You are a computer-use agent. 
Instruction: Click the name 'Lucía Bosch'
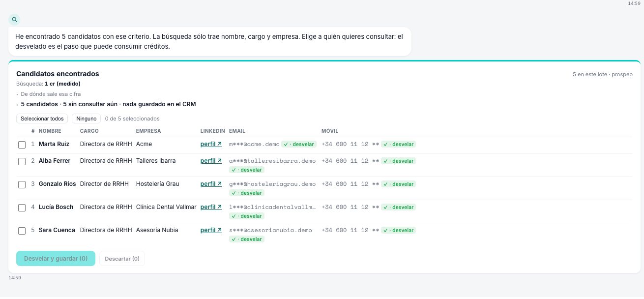pos(56,207)
